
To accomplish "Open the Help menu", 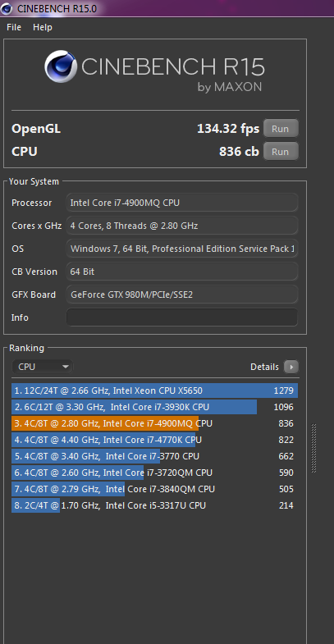I will (x=43, y=27).
